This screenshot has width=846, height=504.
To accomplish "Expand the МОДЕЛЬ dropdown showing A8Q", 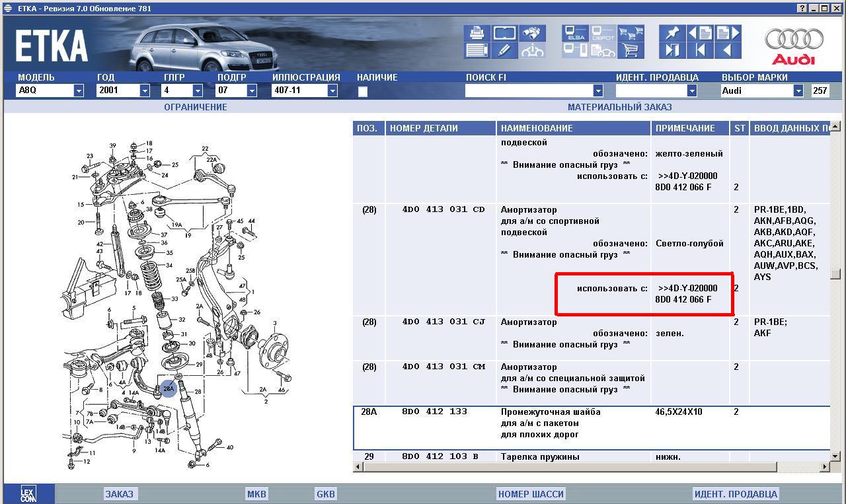I will tap(78, 91).
